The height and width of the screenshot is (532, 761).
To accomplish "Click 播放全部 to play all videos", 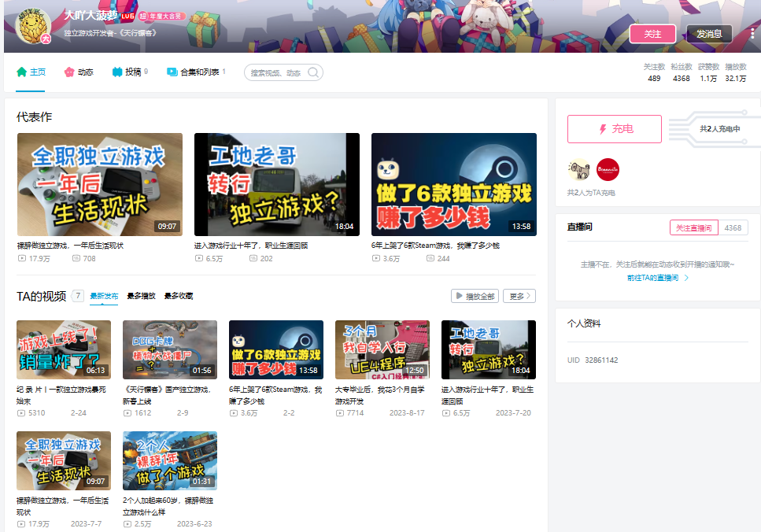I will [475, 296].
